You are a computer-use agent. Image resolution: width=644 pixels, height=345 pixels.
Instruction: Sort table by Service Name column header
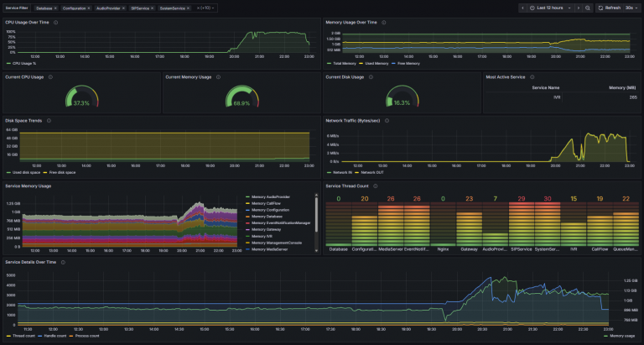(545, 87)
